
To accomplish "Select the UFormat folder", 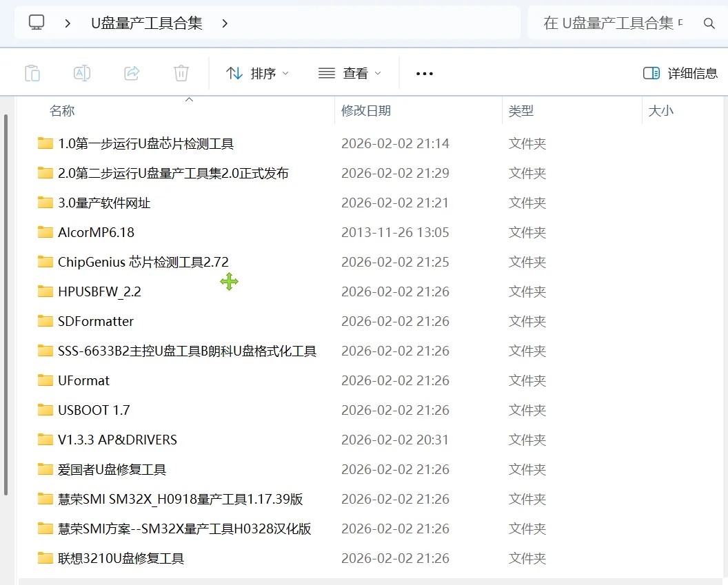I will click(83, 381).
